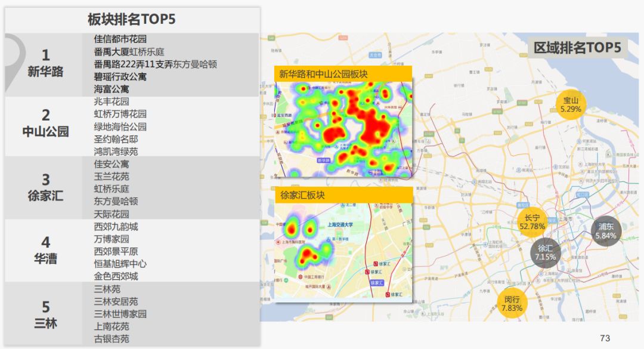Click the 长宁 52.78% bubble

(532, 222)
